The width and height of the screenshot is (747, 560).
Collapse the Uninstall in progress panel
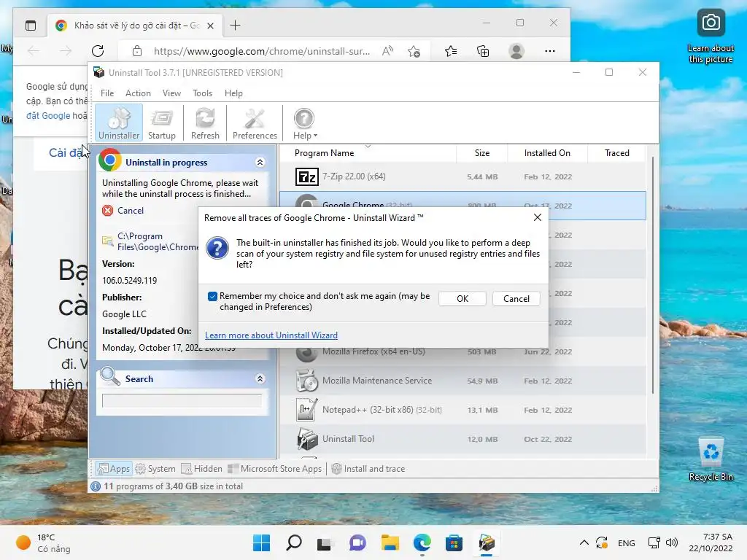click(x=260, y=163)
